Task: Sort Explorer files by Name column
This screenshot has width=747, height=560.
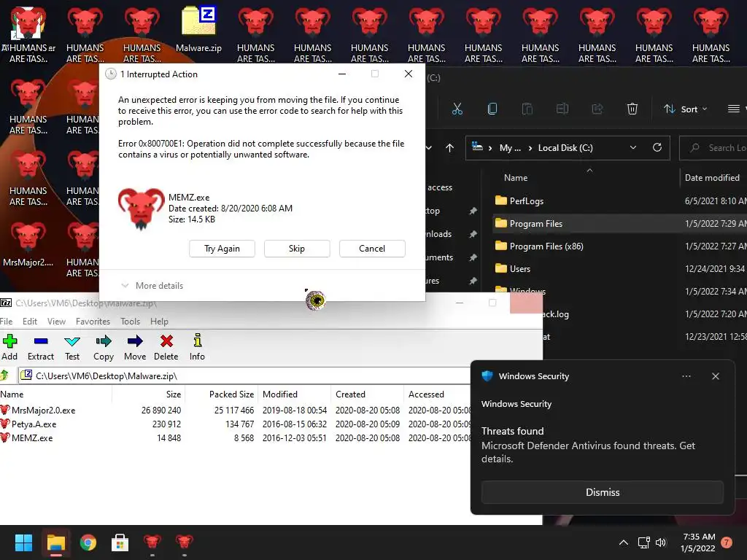Action: (516, 178)
